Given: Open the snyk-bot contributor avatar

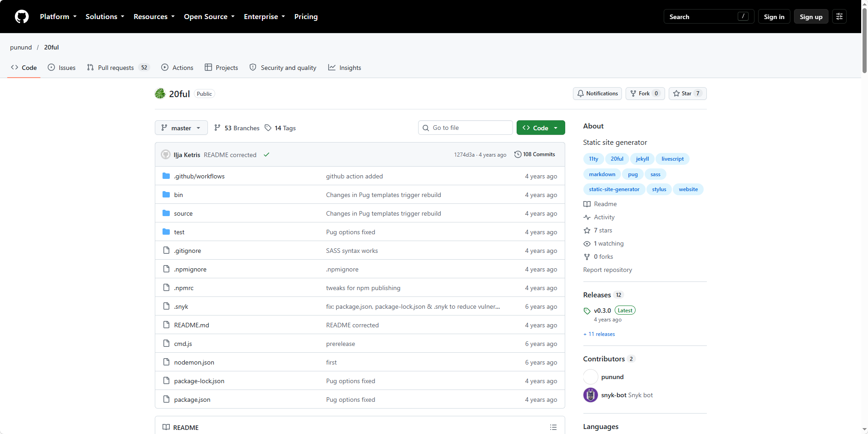Looking at the screenshot, I should pos(590,395).
